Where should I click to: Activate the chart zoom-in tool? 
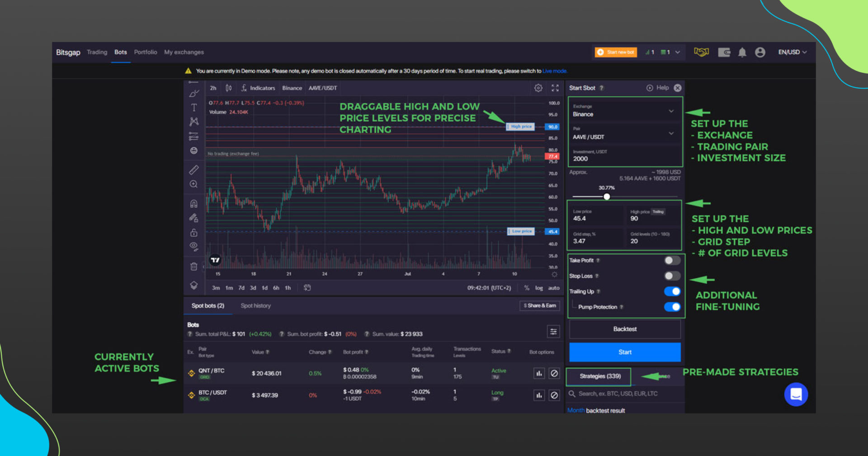pos(194,184)
